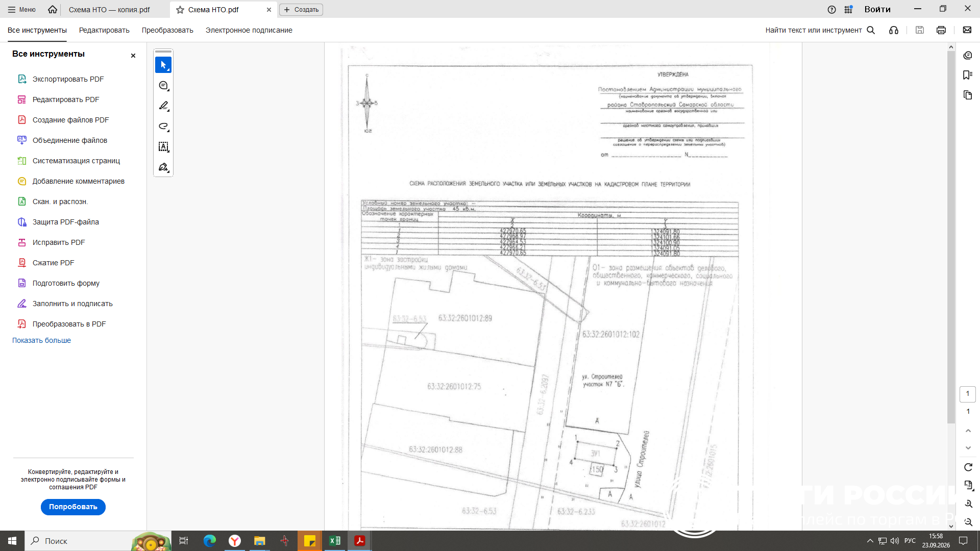Click the Попробовать button
The height and width of the screenshot is (551, 980).
[73, 507]
